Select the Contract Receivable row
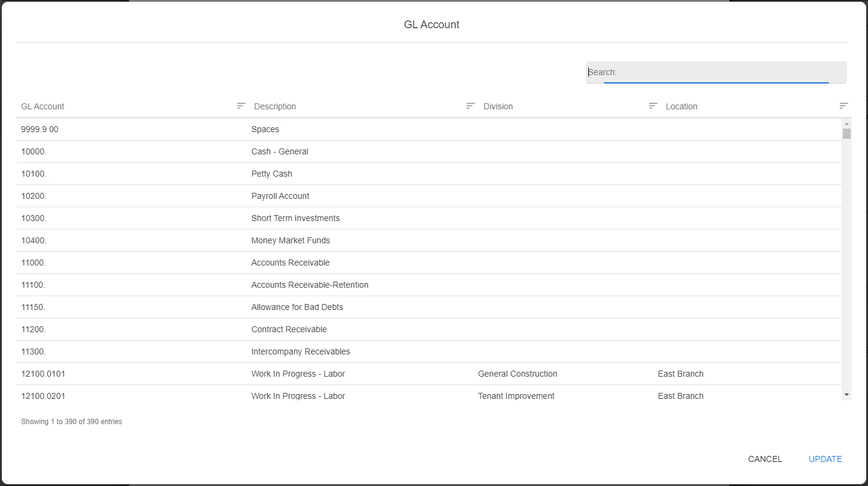The width and height of the screenshot is (868, 486). [429, 329]
